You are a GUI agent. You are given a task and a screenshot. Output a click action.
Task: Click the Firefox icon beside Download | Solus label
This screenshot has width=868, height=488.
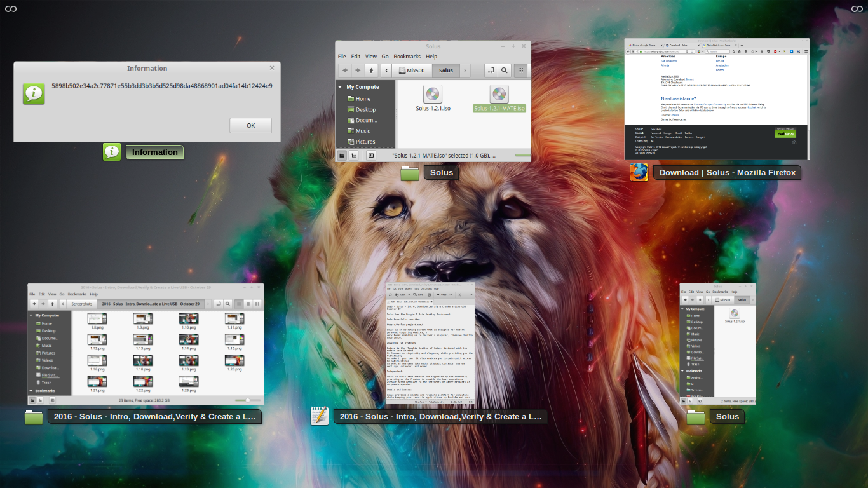point(639,172)
